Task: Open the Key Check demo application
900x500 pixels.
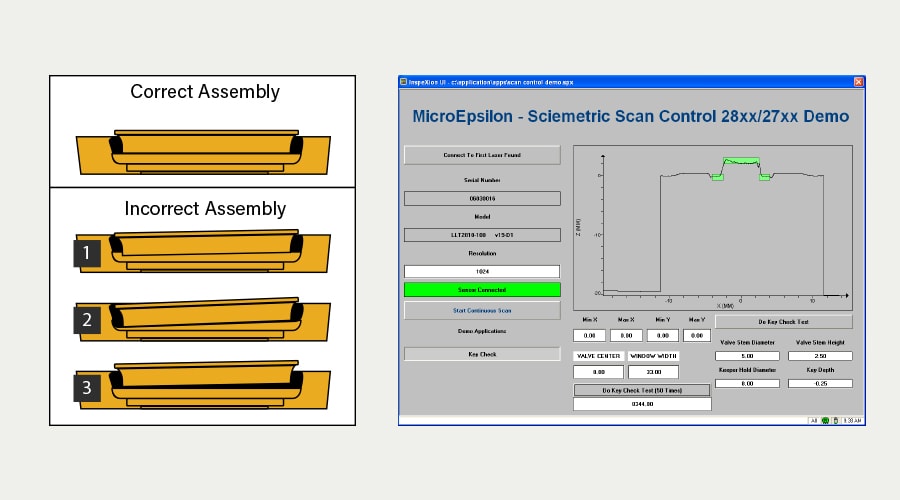Action: [482, 354]
